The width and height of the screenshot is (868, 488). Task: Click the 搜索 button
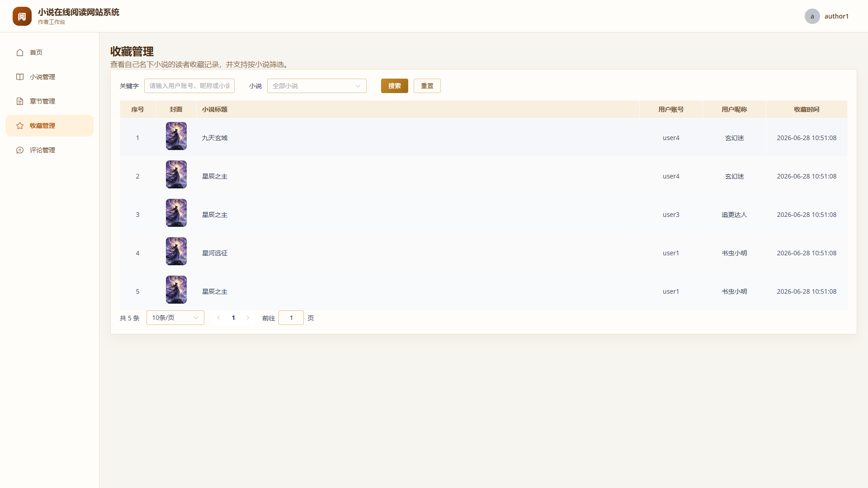pos(395,86)
